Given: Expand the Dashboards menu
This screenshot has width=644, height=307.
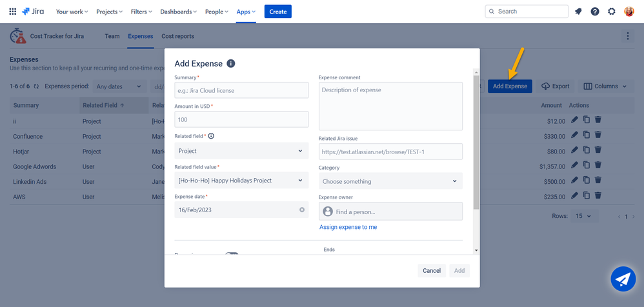Looking at the screenshot, I should [178, 12].
